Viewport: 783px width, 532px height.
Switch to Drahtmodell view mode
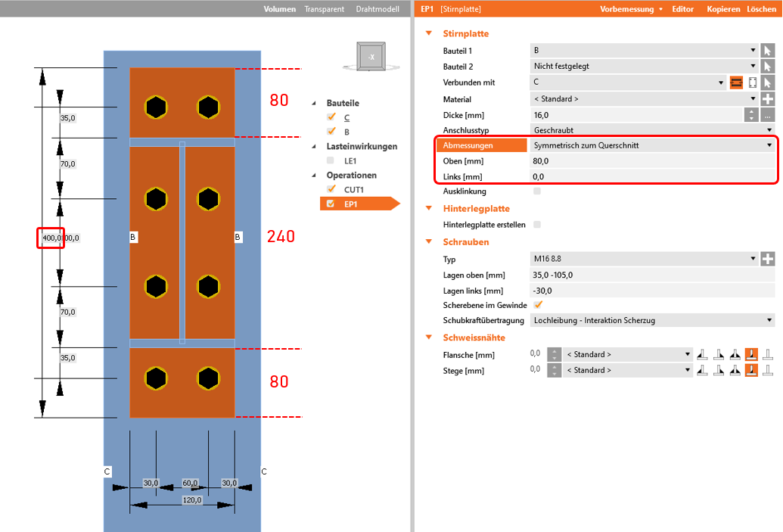coord(378,9)
